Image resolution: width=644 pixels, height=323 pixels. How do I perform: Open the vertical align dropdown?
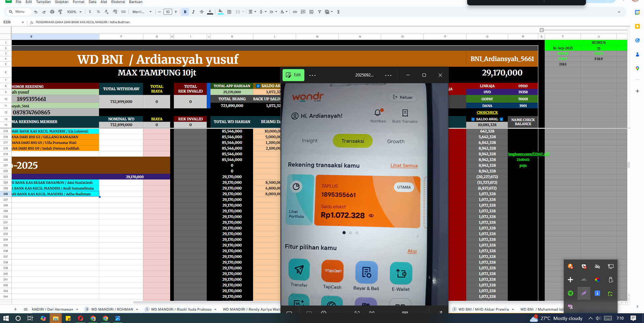tap(263, 12)
